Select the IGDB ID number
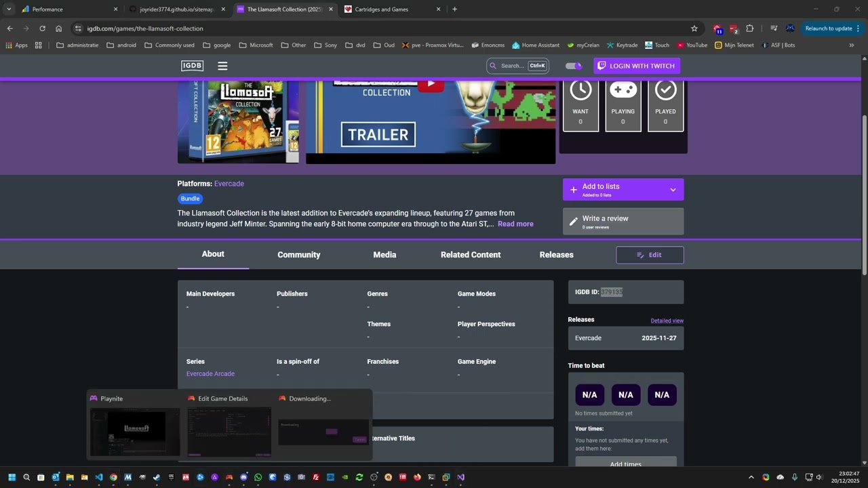This screenshot has width=868, height=488. coord(612,292)
